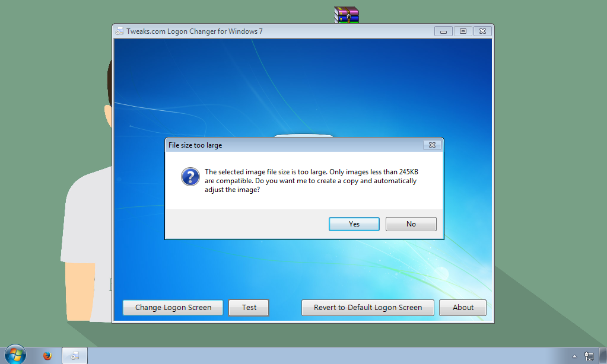Click Change Logon Screen button

173,308
